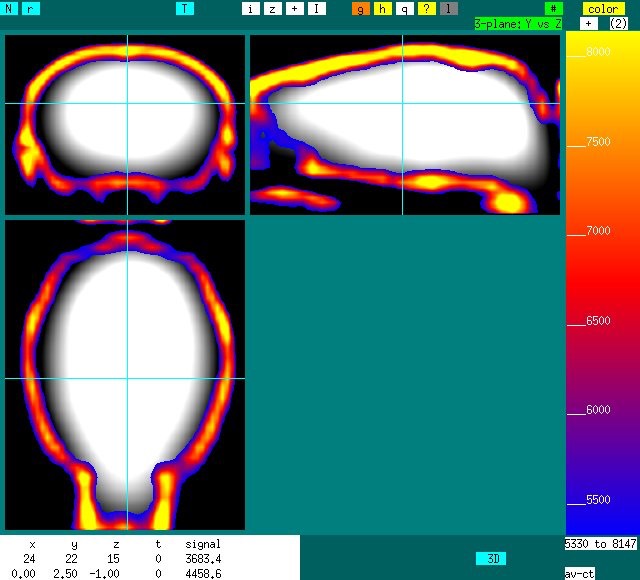Click the white i button
The height and width of the screenshot is (580, 640).
251,9
